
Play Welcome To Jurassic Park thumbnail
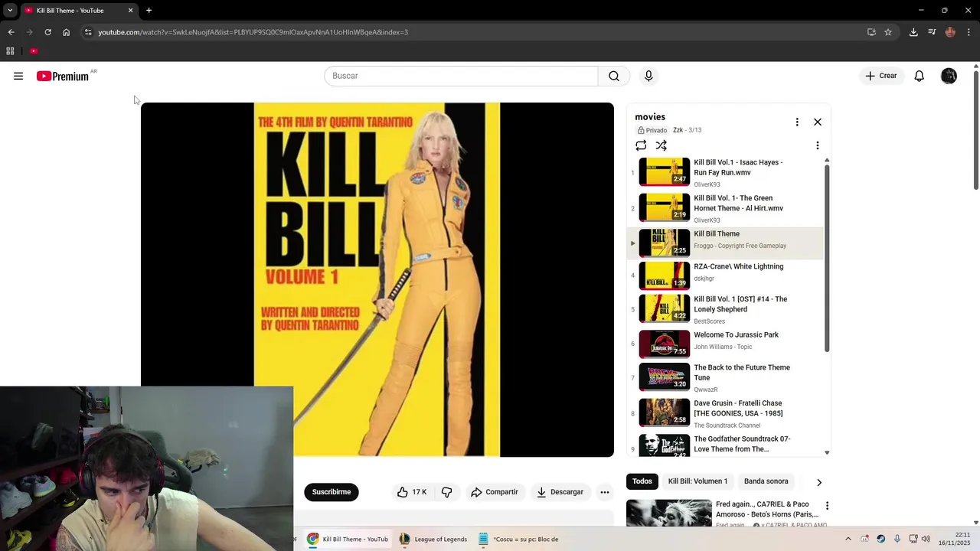pos(665,344)
